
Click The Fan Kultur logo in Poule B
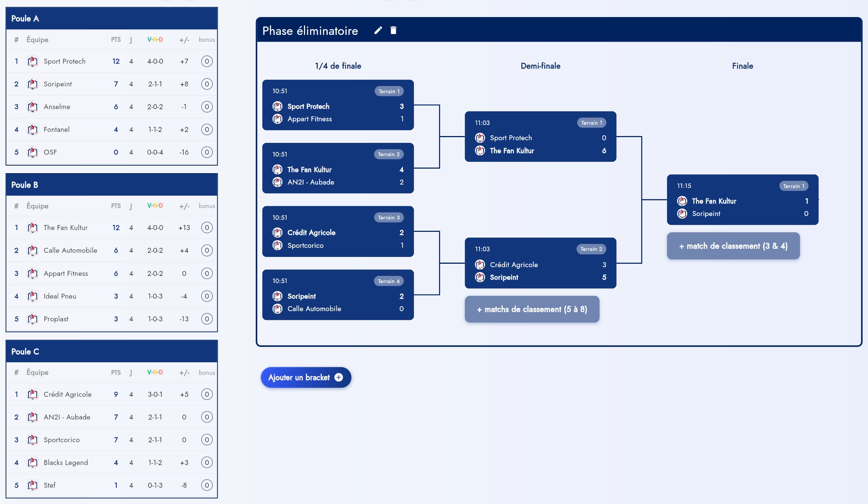click(33, 228)
